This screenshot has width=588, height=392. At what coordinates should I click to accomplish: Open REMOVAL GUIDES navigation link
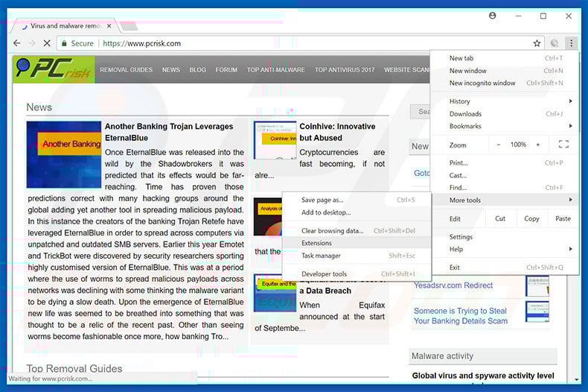coord(126,70)
